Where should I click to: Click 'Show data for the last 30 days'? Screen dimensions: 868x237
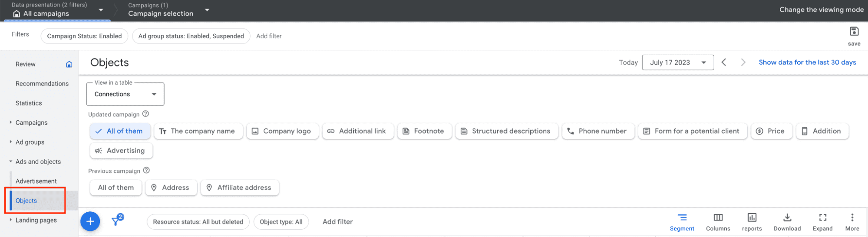tap(807, 63)
